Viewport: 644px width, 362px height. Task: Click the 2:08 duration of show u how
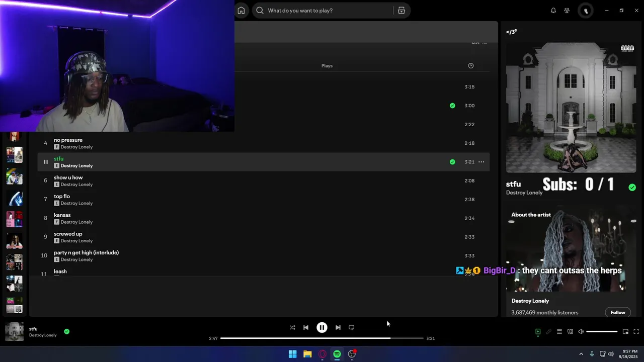[469, 181]
